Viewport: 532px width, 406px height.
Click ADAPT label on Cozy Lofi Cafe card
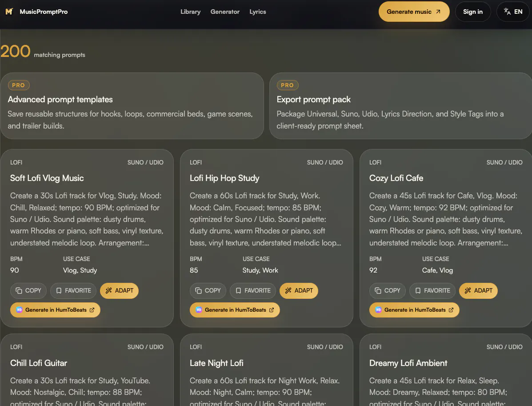pyautogui.click(x=483, y=290)
